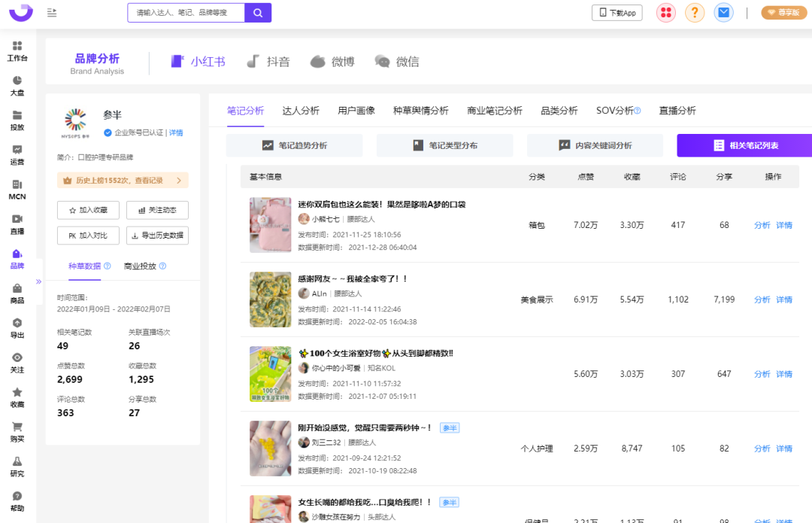Click the 关注动态 button

[x=157, y=210]
